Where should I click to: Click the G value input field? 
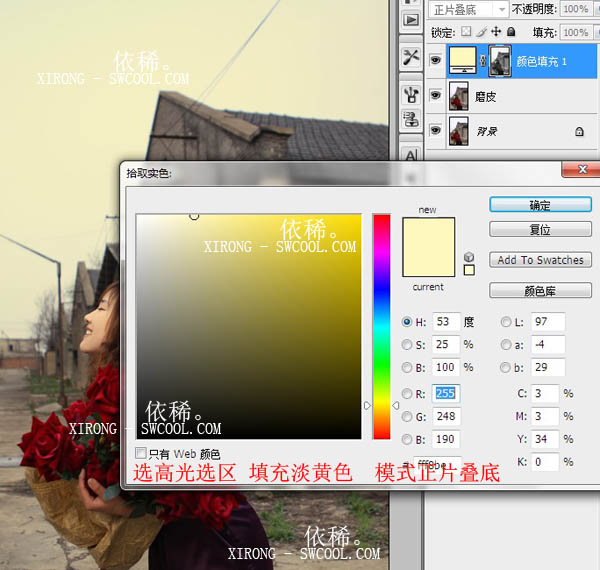click(446, 417)
